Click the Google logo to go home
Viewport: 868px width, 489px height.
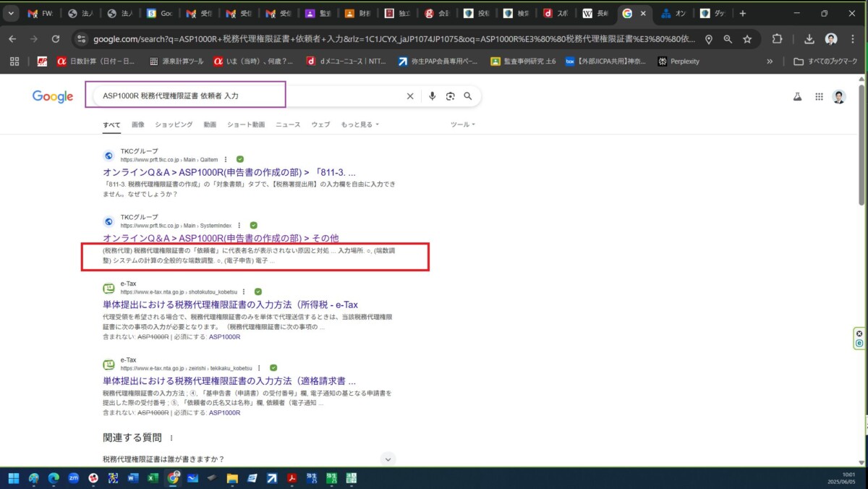(53, 97)
